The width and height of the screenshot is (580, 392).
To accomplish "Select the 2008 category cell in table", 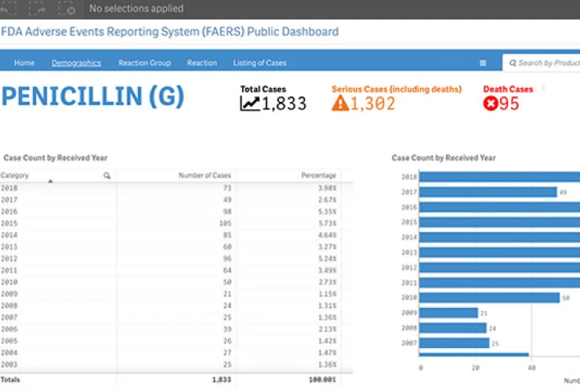I will pyautogui.click(x=9, y=306).
